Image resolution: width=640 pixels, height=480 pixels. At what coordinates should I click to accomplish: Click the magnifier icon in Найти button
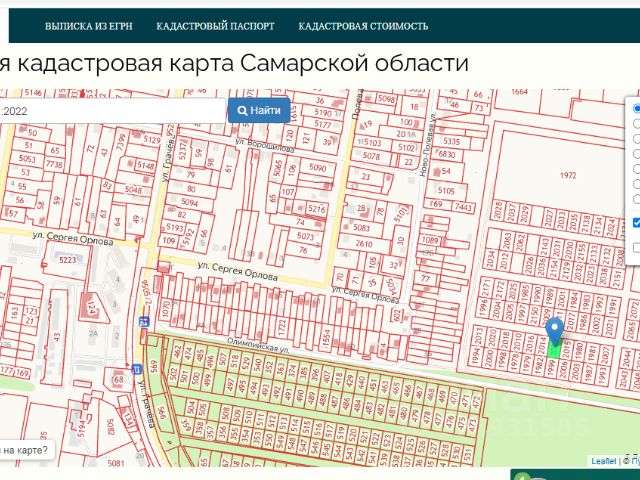tap(242, 110)
